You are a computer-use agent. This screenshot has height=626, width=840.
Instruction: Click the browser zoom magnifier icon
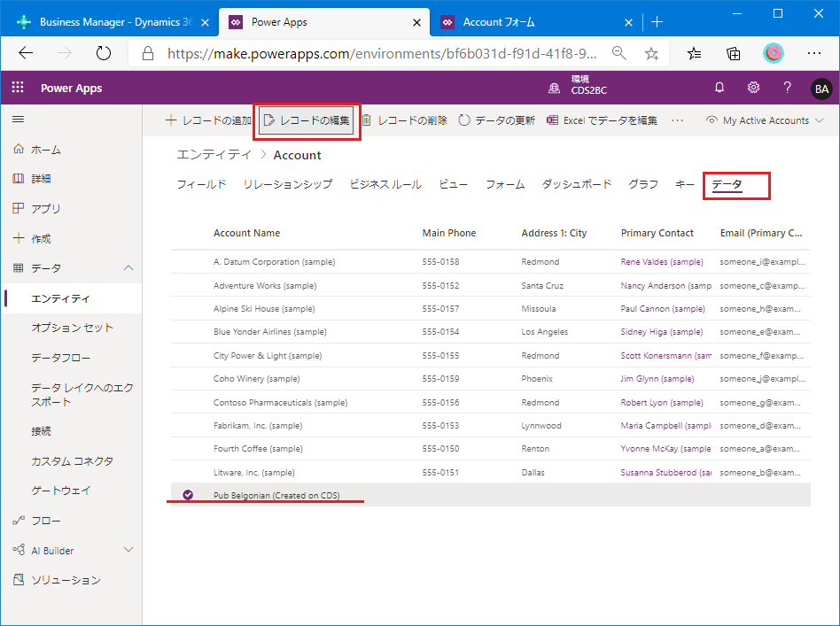coord(619,53)
